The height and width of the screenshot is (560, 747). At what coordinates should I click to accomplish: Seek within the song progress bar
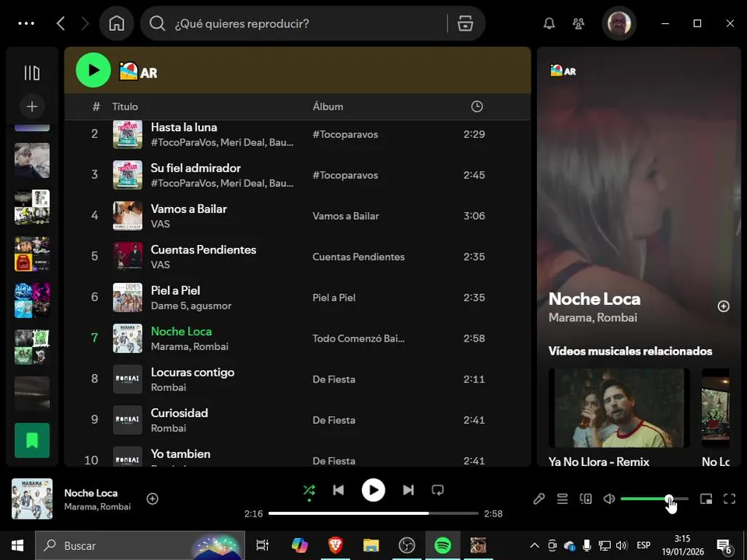coord(373,513)
